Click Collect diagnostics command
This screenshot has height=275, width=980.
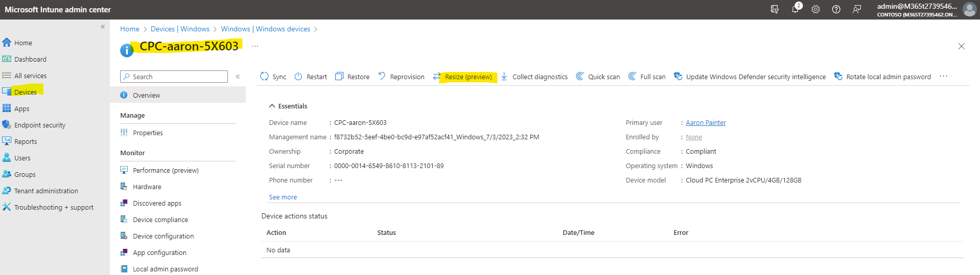click(534, 77)
